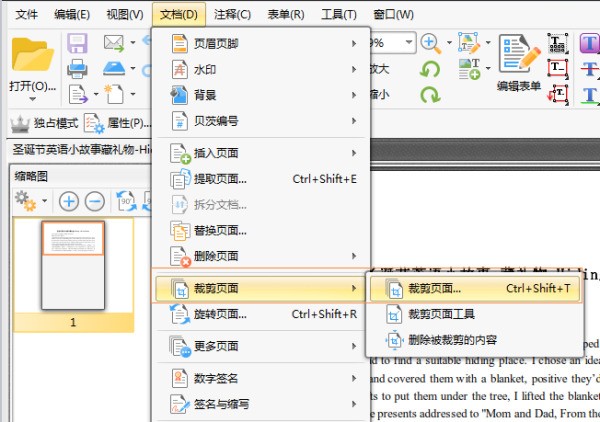Click the typewriter T grid icon

click(x=558, y=43)
